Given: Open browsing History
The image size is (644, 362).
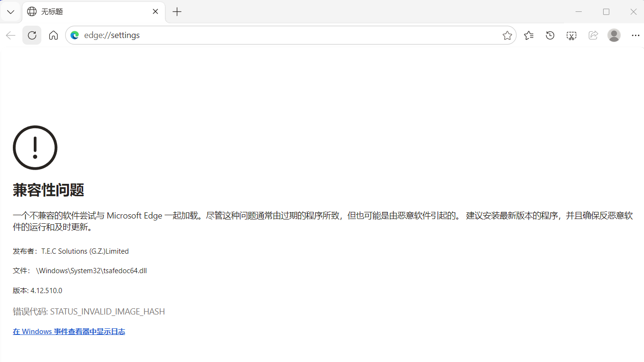Looking at the screenshot, I should tap(550, 35).
